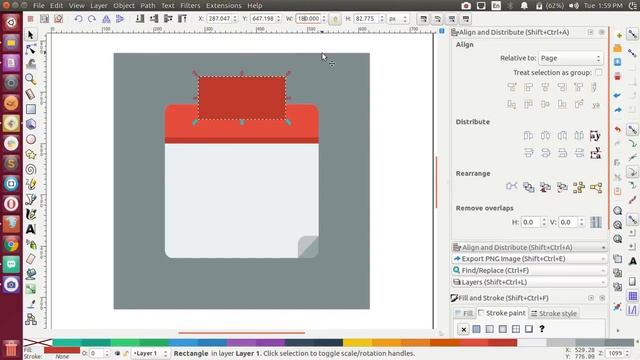The image size is (640, 360).
Task: Open the Object menu
Action: pos(124,6)
